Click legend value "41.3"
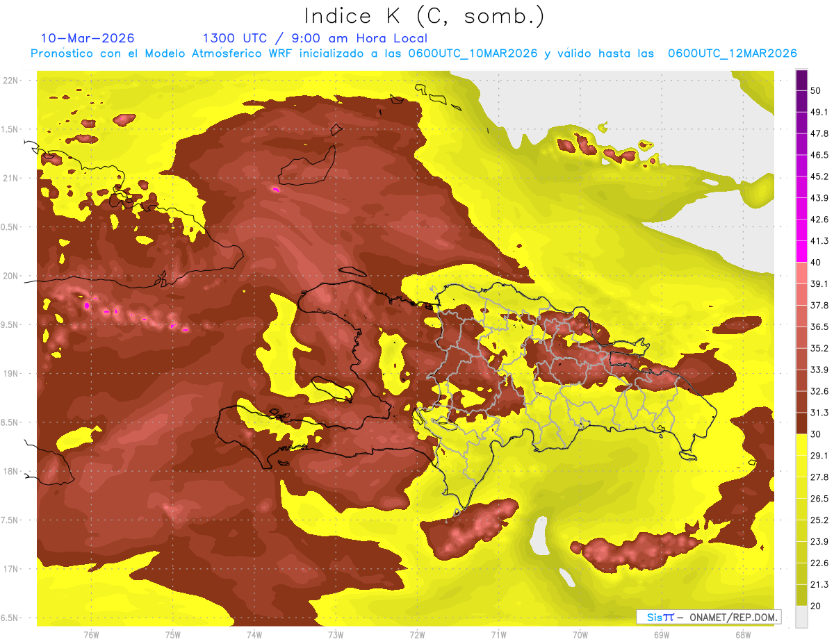The image size is (834, 644). click(819, 241)
